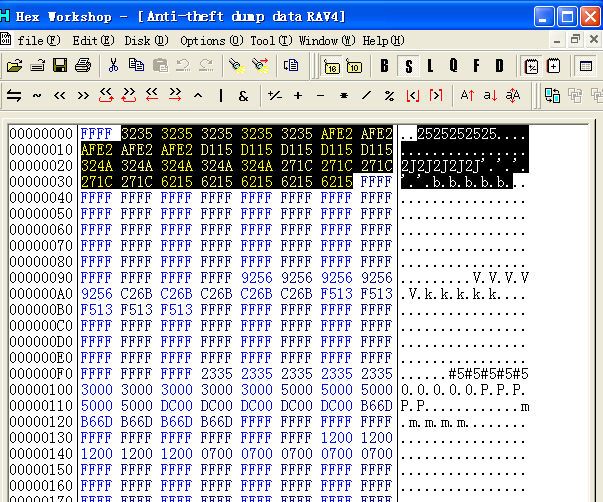The image size is (603, 502).
Task: Click the red block shift right icon
Action: point(175,95)
